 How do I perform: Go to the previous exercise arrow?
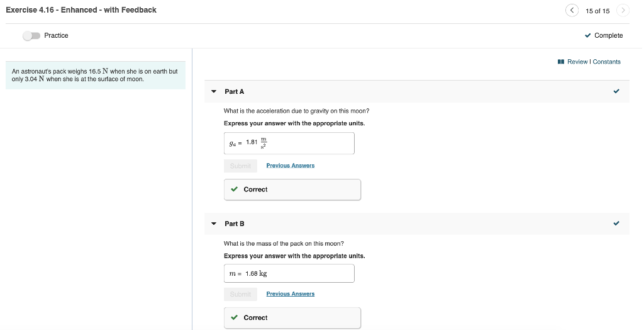click(x=572, y=10)
